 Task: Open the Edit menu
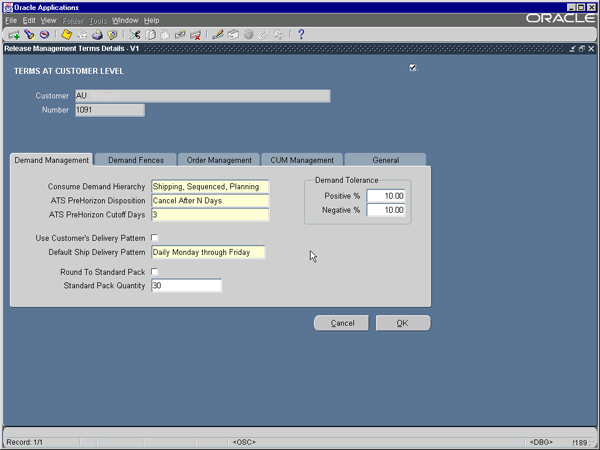click(x=29, y=20)
